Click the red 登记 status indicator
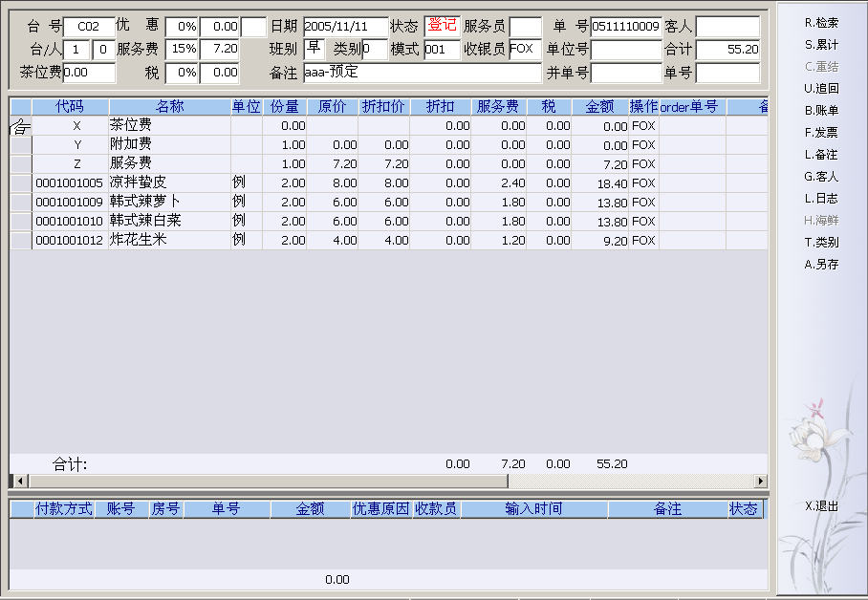The height and width of the screenshot is (600, 868). coord(442,26)
